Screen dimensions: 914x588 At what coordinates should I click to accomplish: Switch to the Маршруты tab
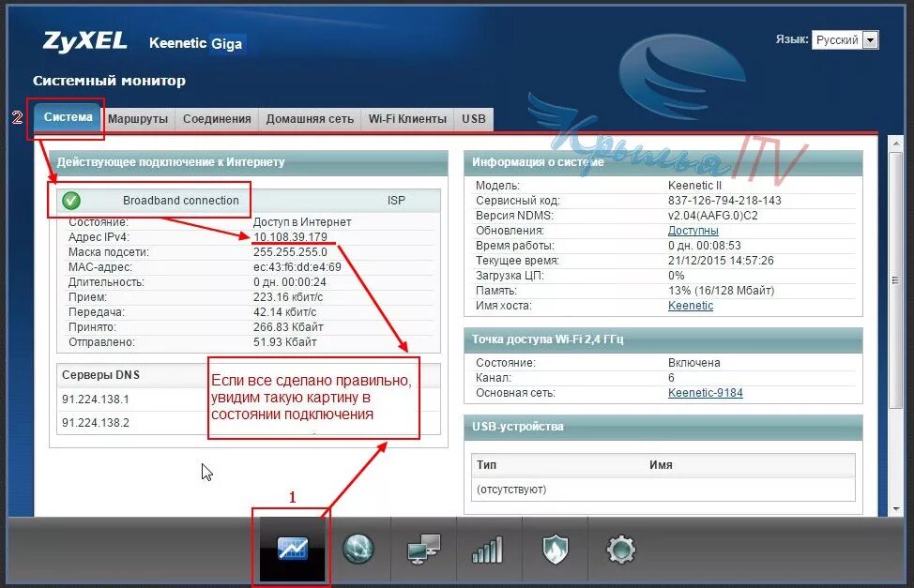click(x=138, y=119)
